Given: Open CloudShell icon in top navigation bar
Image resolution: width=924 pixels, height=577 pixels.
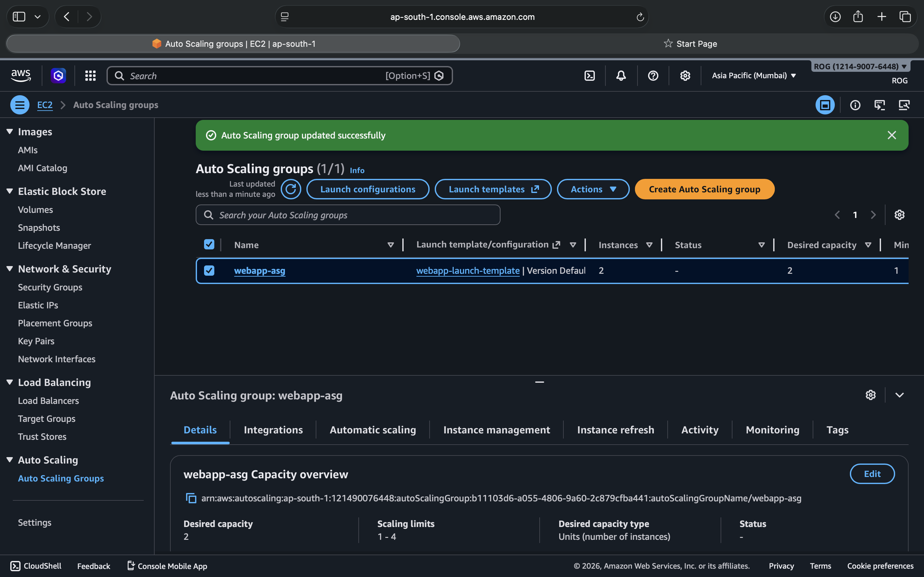Looking at the screenshot, I should (589, 76).
